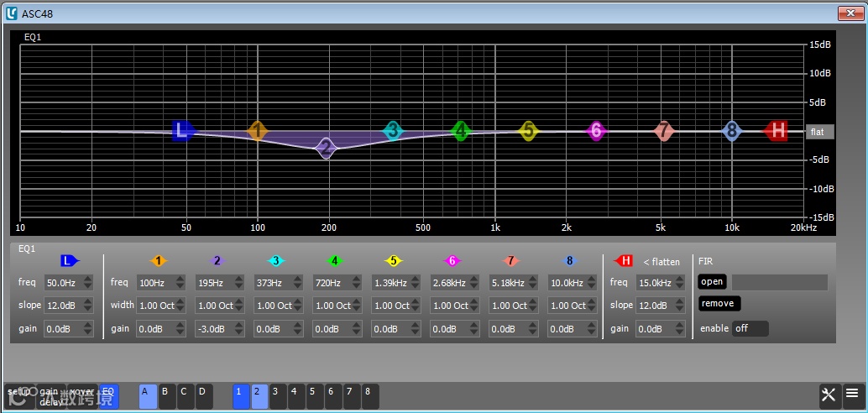The height and width of the screenshot is (413, 868).
Task: Select output channel 6
Action: tap(334, 396)
